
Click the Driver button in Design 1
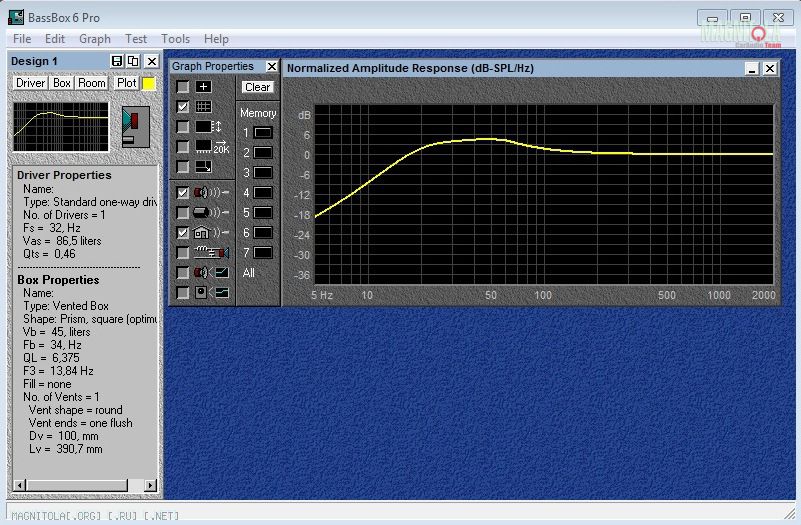30,83
